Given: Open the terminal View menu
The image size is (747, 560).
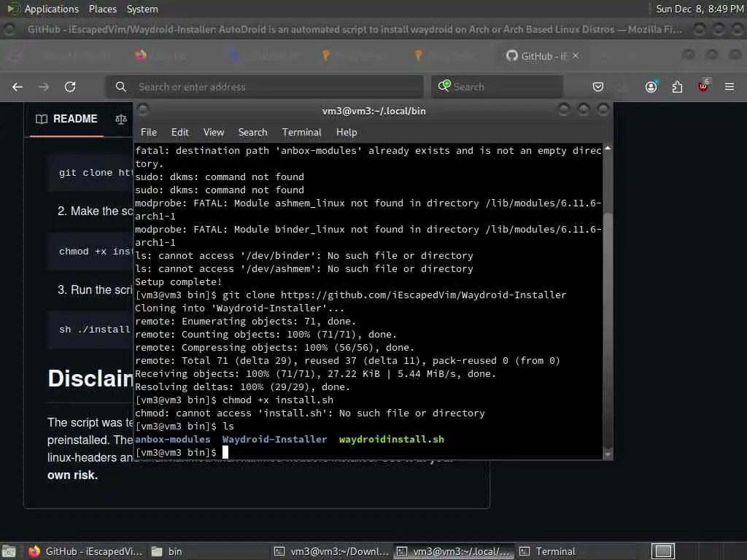Looking at the screenshot, I should pos(214,133).
